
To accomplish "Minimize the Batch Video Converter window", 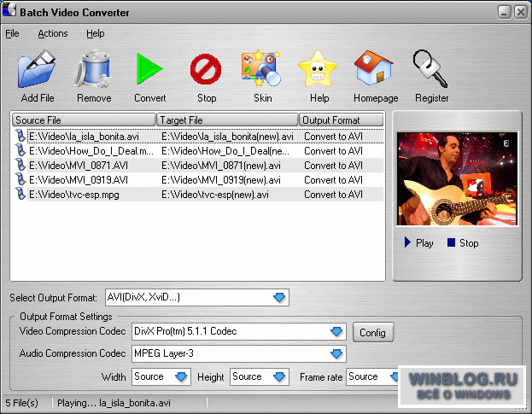I will [x=505, y=12].
